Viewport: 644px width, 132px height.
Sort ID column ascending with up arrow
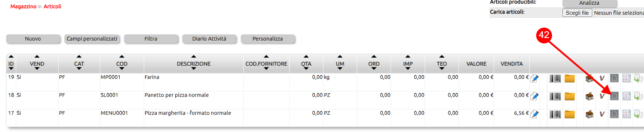point(11,57)
